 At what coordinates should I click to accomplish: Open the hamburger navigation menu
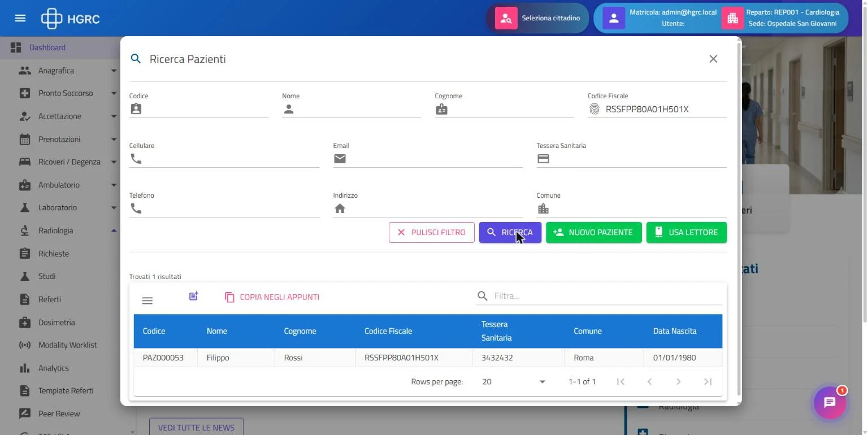(x=20, y=18)
